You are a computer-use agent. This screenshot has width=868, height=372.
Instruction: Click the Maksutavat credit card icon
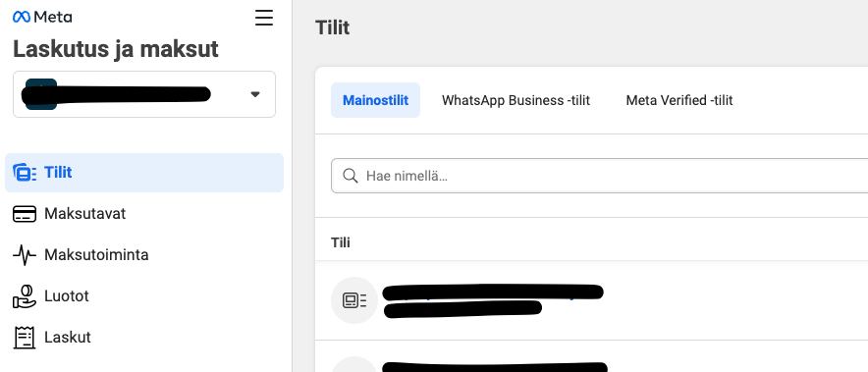[24, 214]
